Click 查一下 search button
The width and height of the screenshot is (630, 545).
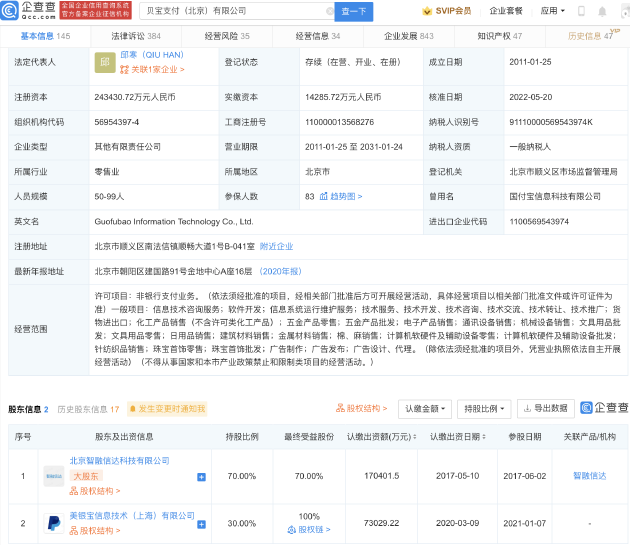(x=354, y=12)
